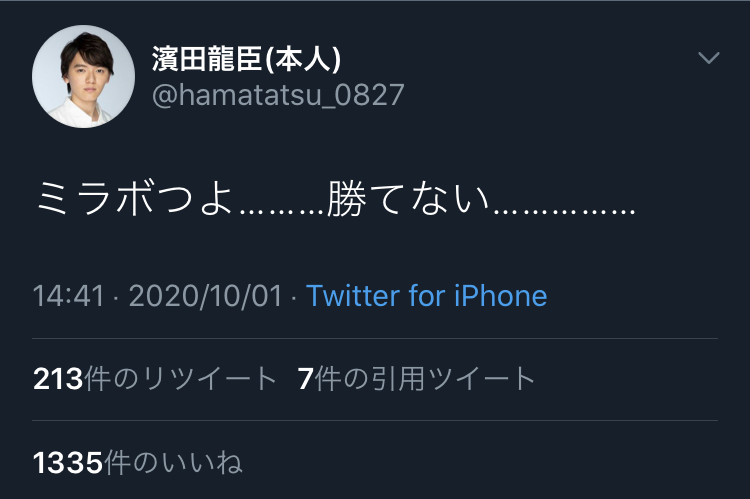Viewport: 750px width, 499px height.
Task: Select the 2020/10/01 post date
Action: tap(206, 296)
